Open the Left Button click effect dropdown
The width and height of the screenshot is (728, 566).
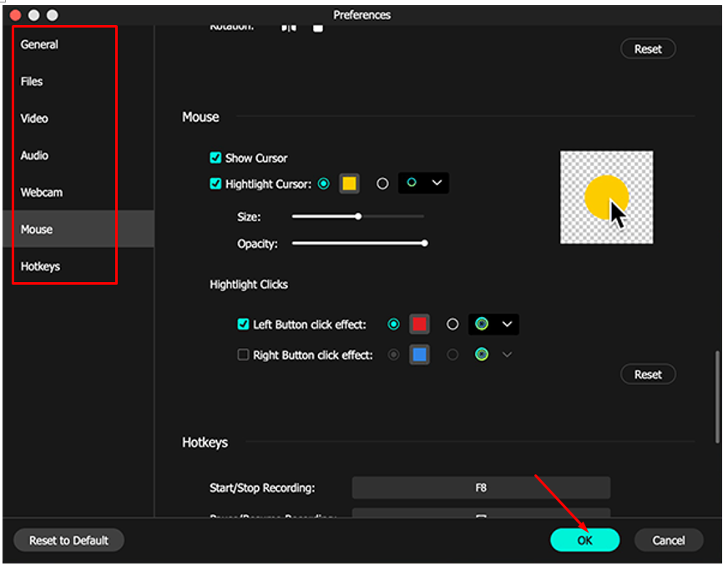point(508,324)
